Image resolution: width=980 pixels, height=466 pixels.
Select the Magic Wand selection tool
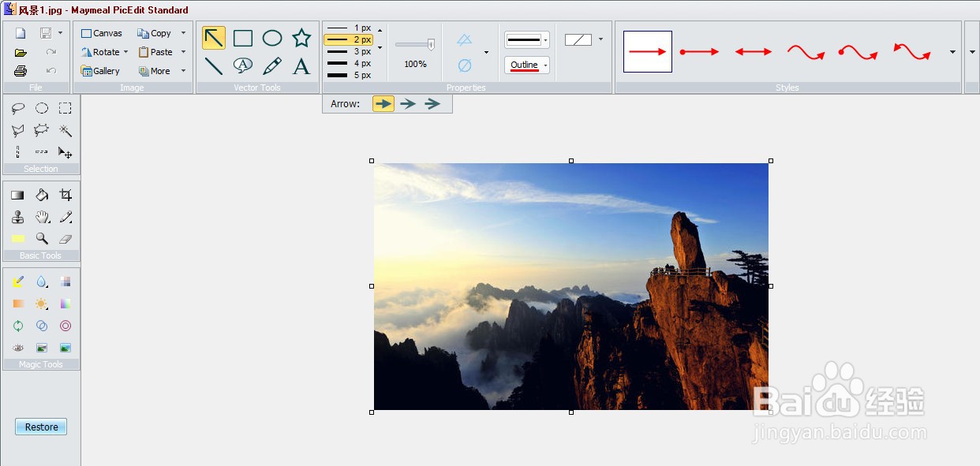[65, 131]
